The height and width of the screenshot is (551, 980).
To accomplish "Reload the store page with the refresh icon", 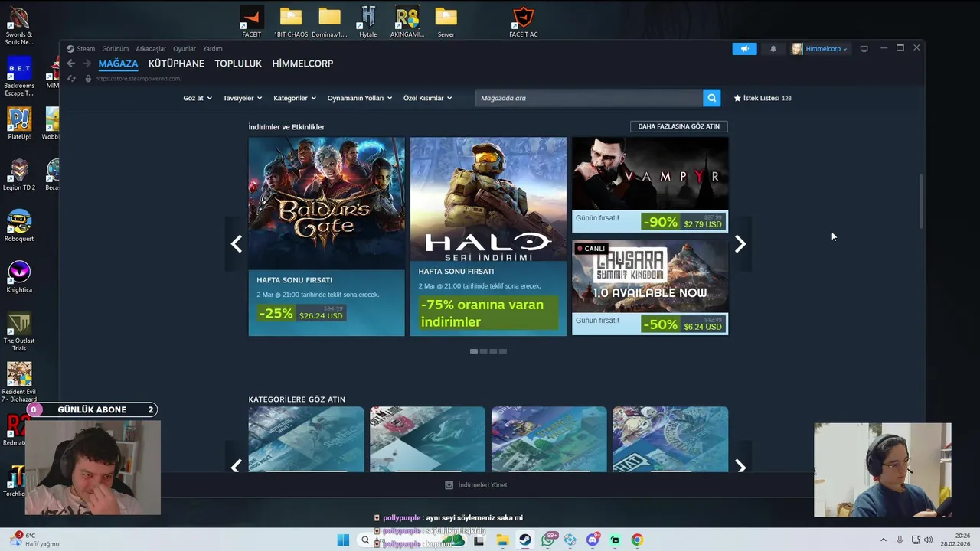I will 71,78.
